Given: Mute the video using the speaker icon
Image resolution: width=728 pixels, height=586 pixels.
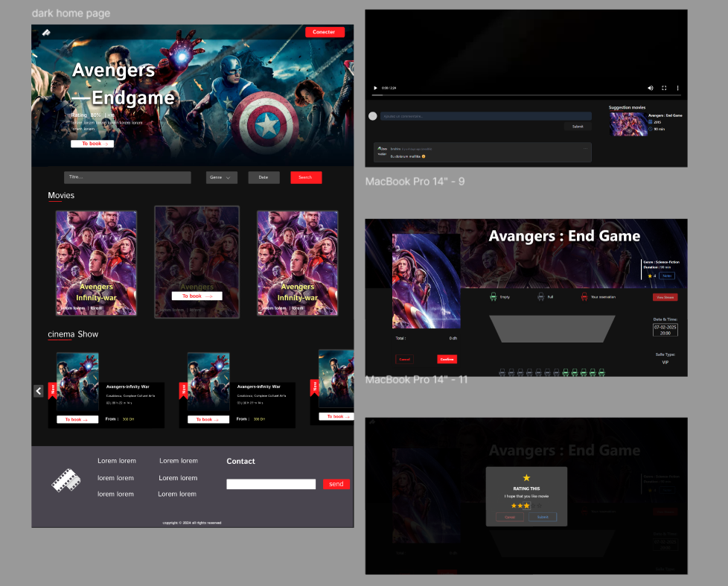Looking at the screenshot, I should coord(651,88).
